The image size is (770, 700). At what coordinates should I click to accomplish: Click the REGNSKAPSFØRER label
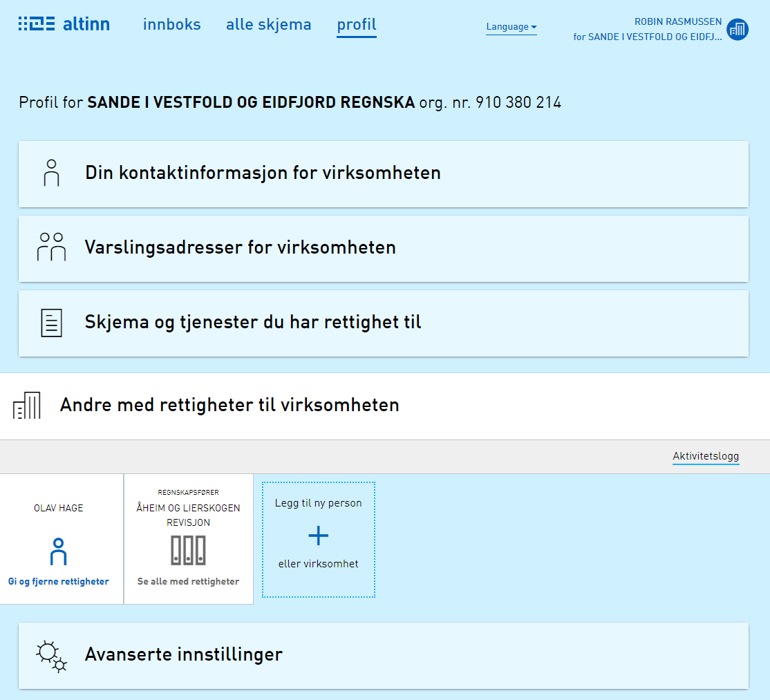[x=188, y=493]
